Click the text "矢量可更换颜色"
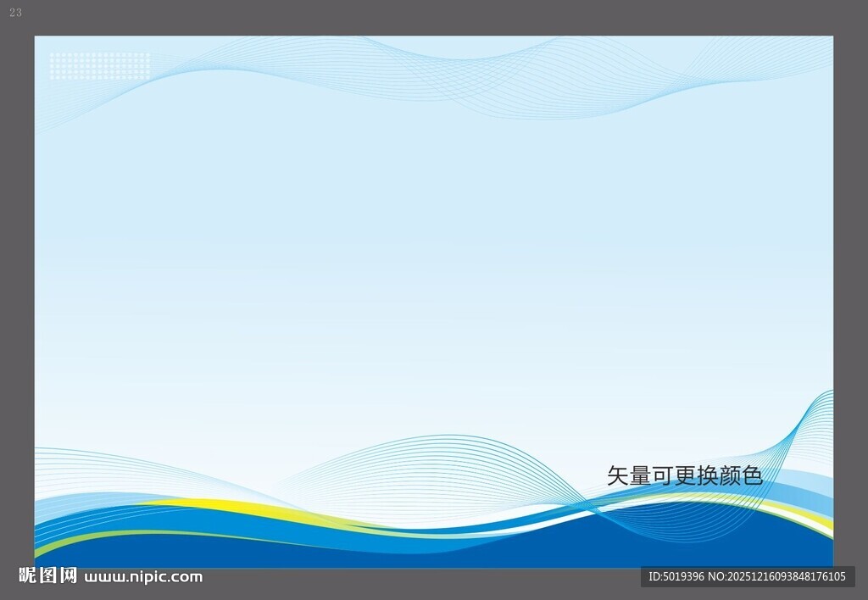Viewport: 868px width, 600px height. pyautogui.click(x=685, y=475)
